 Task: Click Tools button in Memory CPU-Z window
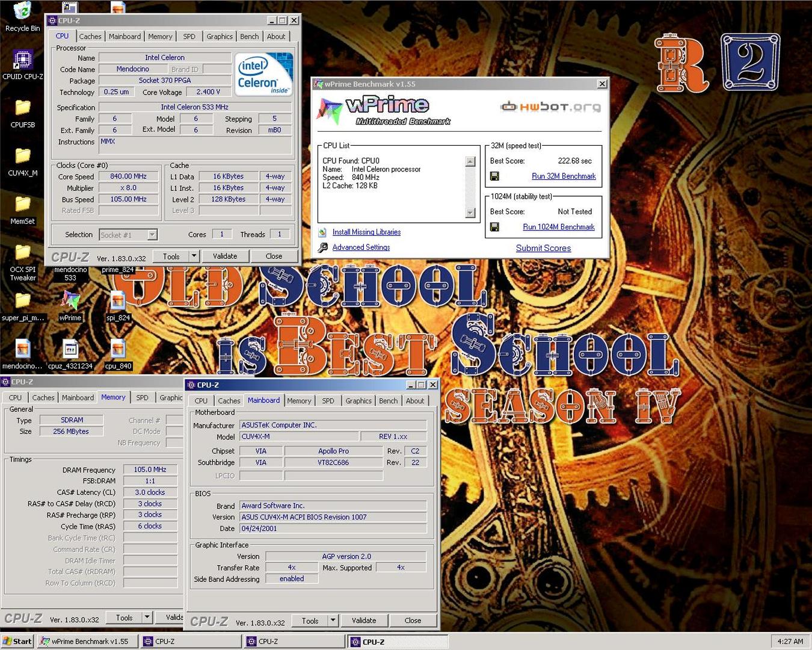[124, 617]
